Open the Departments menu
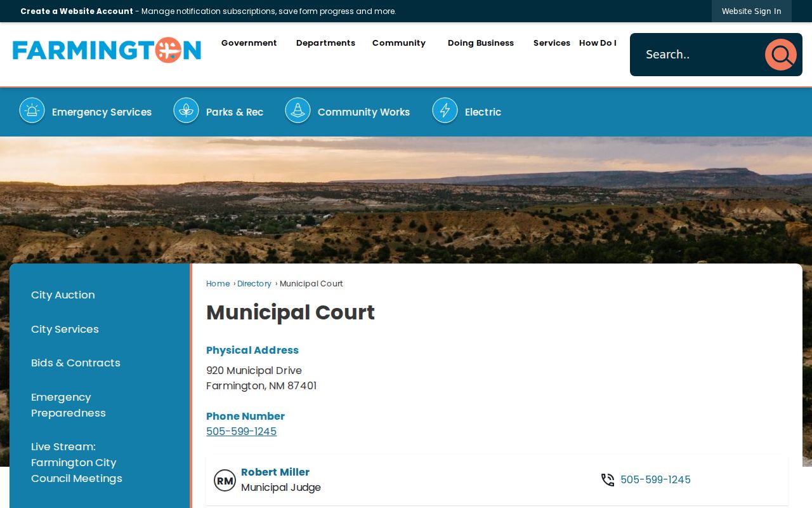This screenshot has height=508, width=812. 325,43
